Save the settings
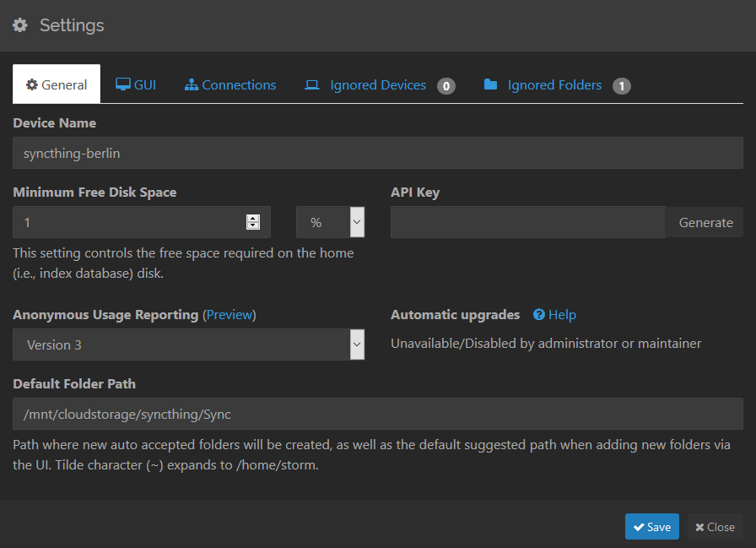This screenshot has height=548, width=756. (652, 527)
